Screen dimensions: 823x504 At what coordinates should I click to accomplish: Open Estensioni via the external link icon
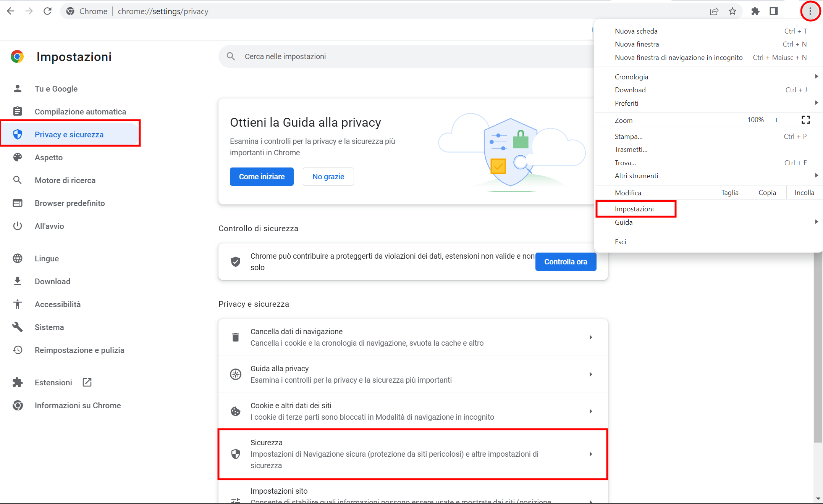[87, 382]
